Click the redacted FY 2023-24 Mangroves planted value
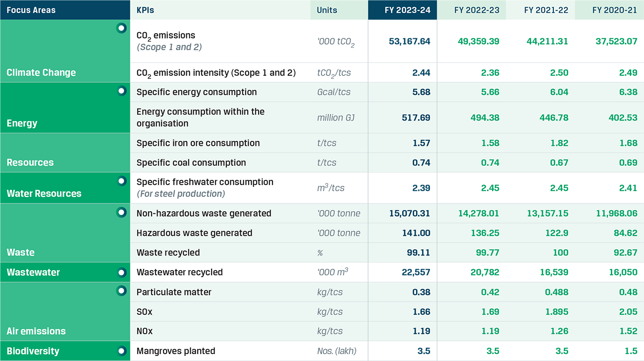This screenshot has height=361, width=644. coord(421,351)
